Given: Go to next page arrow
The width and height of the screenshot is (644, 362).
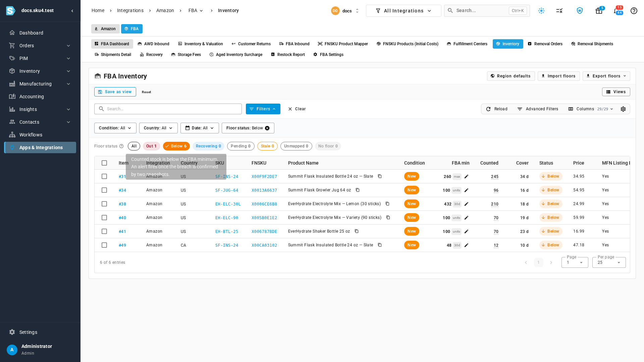Looking at the screenshot, I should tap(551, 262).
